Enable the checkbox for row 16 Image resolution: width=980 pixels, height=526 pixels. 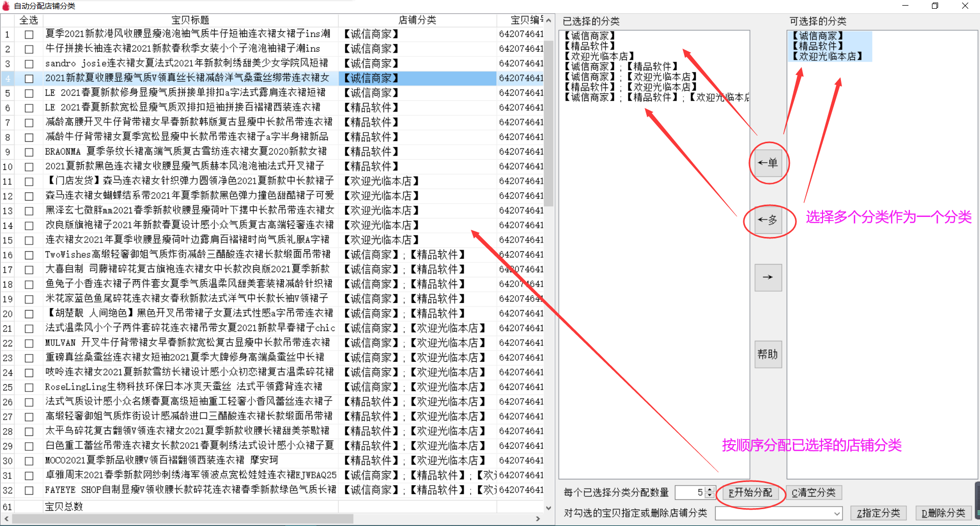[29, 255]
